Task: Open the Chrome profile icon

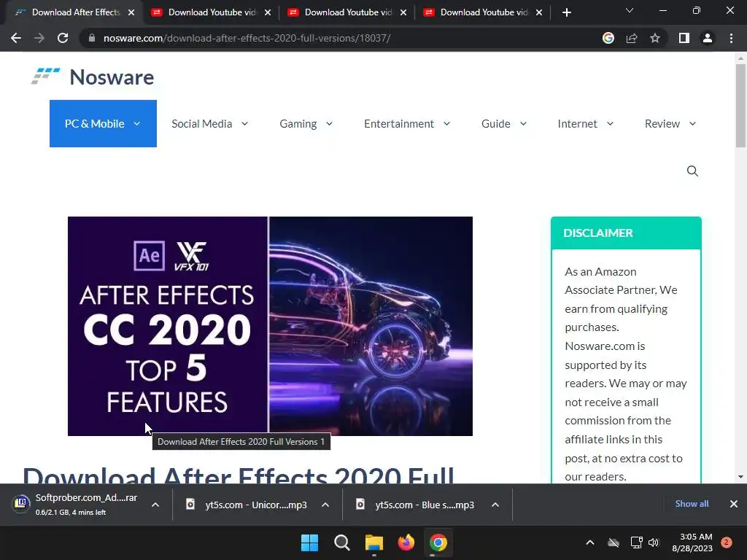Action: 708,38
